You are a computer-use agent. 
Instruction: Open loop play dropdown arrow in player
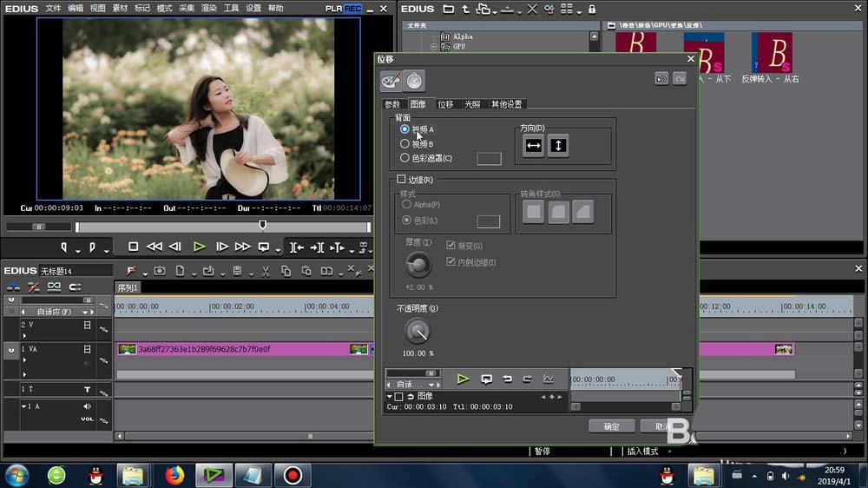[278, 251]
